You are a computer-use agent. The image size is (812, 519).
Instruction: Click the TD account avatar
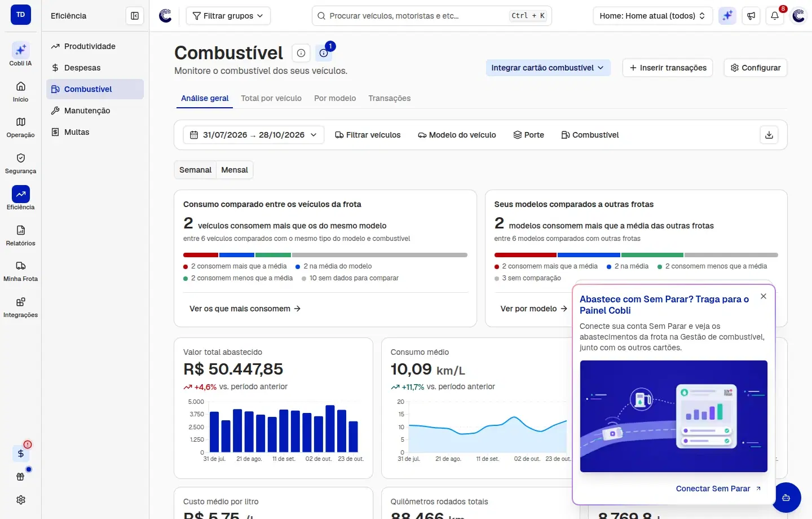[20, 15]
